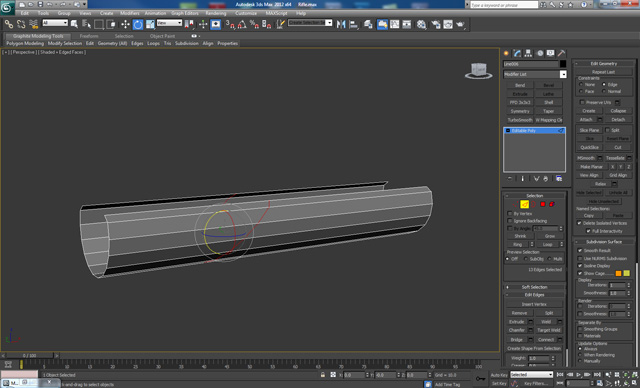Open the Animation menu

[x=156, y=13]
